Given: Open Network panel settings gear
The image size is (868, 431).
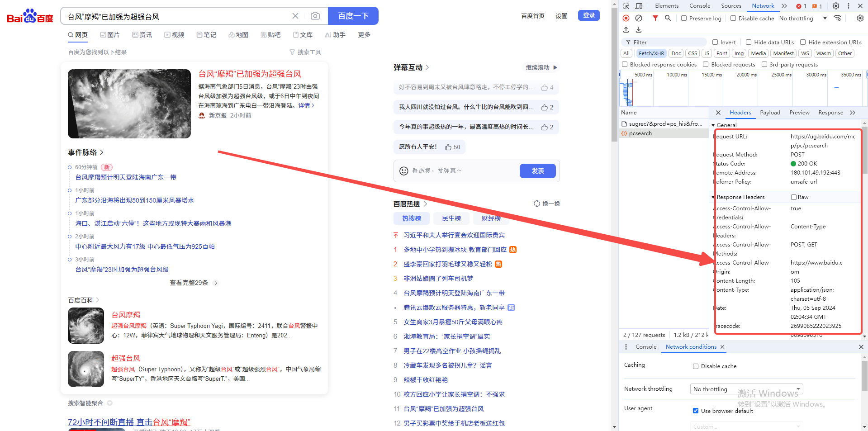Looking at the screenshot, I should coord(860,18).
